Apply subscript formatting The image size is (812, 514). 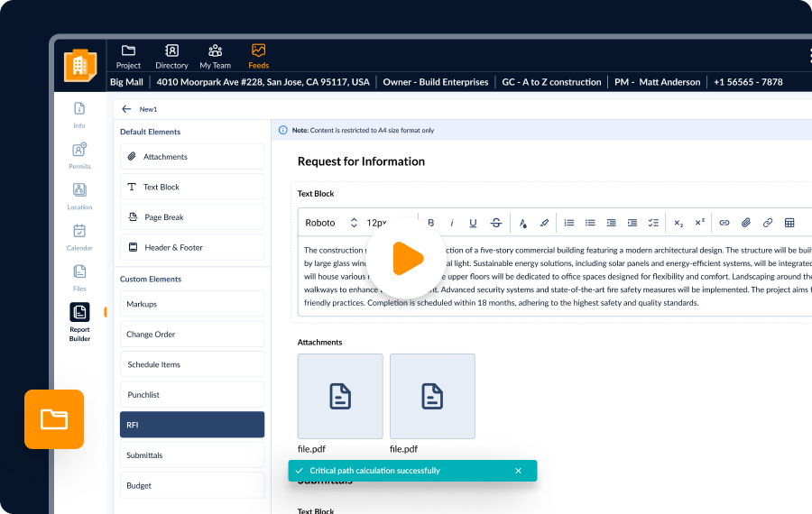coord(678,223)
